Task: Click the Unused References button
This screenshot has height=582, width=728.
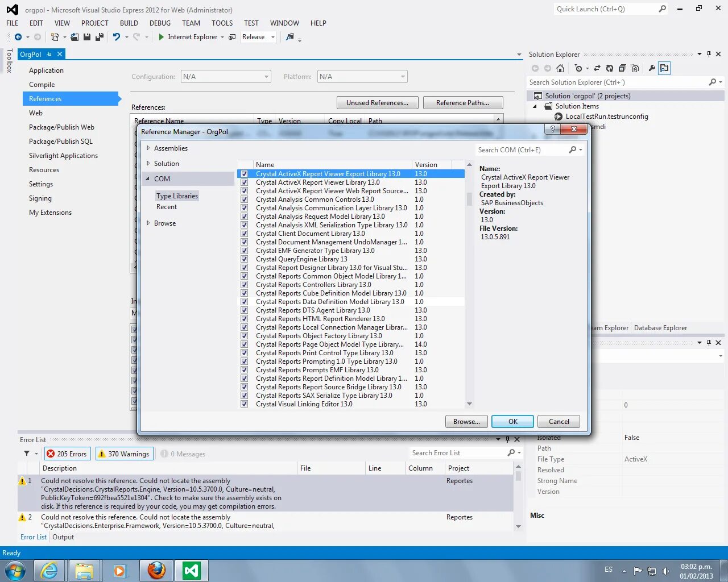Action: pyautogui.click(x=378, y=103)
